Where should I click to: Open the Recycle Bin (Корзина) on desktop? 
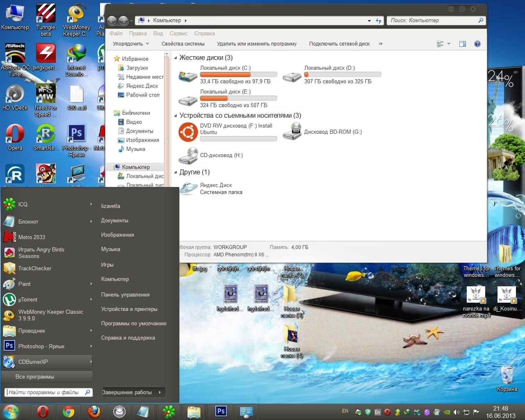pos(507,376)
